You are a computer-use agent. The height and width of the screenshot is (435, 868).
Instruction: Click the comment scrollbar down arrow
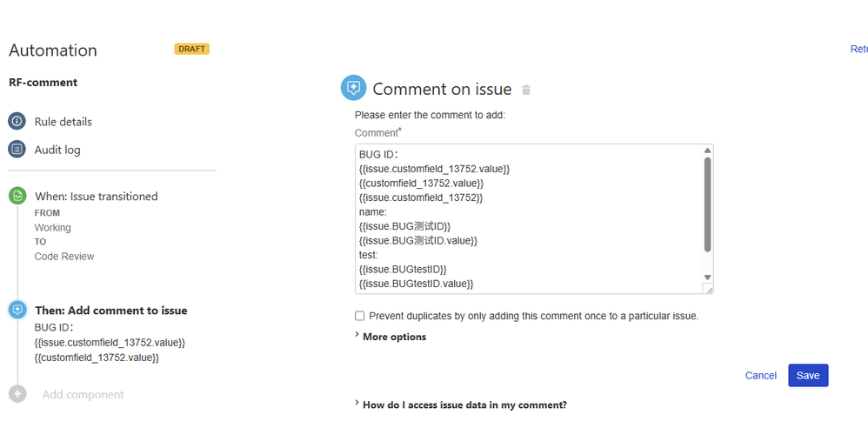click(x=707, y=278)
